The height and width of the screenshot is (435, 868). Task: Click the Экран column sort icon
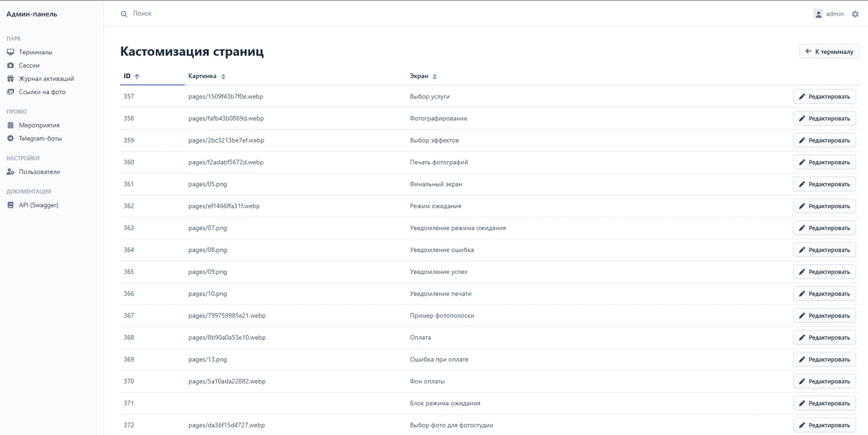coord(435,76)
